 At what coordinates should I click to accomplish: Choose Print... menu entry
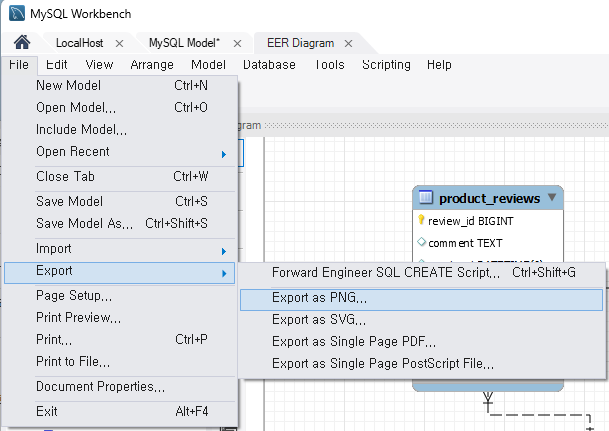(x=120, y=340)
